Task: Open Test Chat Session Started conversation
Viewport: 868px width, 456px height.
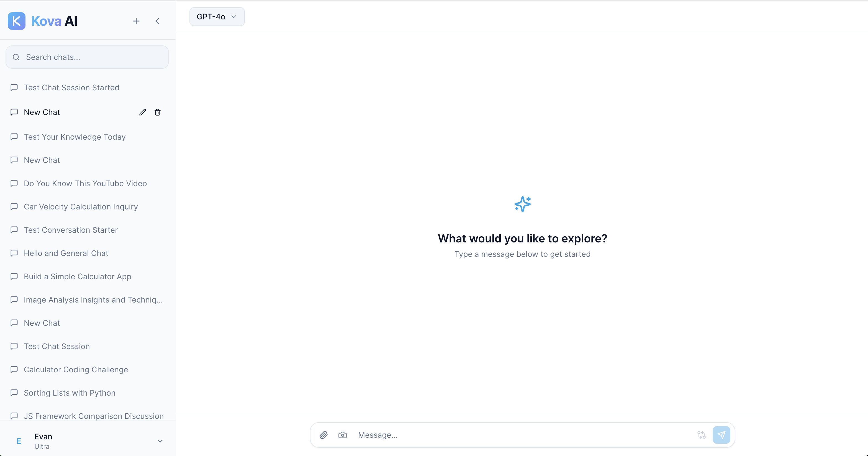Action: click(x=71, y=88)
